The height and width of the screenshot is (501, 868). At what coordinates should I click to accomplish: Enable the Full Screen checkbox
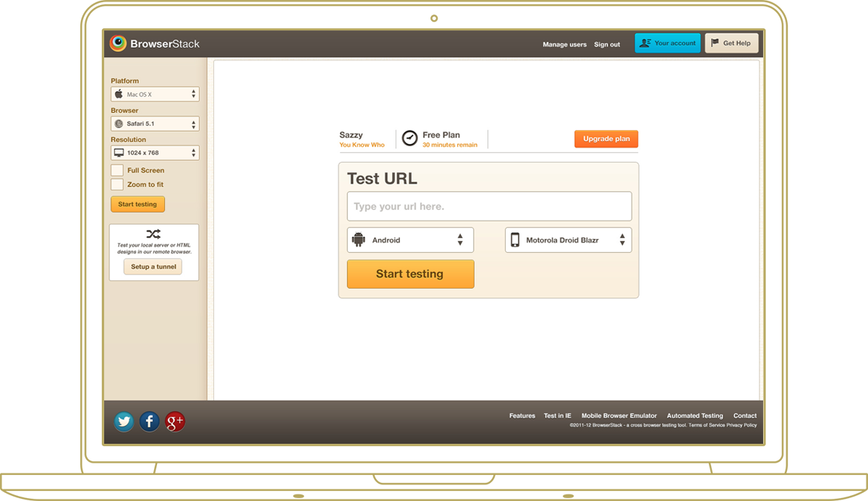117,170
